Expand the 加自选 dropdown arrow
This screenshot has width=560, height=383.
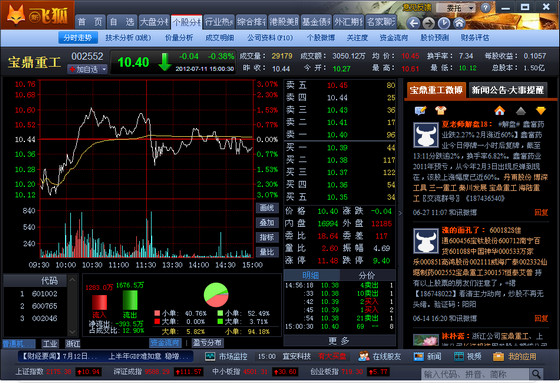point(104,69)
